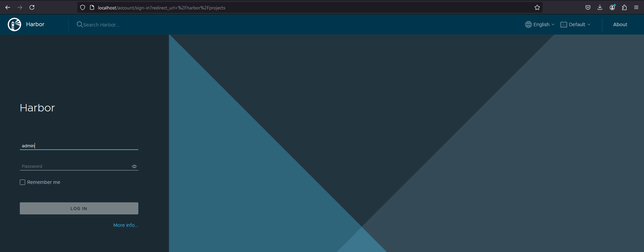Open the browser extensions puzzle icon
Image resolution: width=644 pixels, height=252 pixels.
coord(625,7)
